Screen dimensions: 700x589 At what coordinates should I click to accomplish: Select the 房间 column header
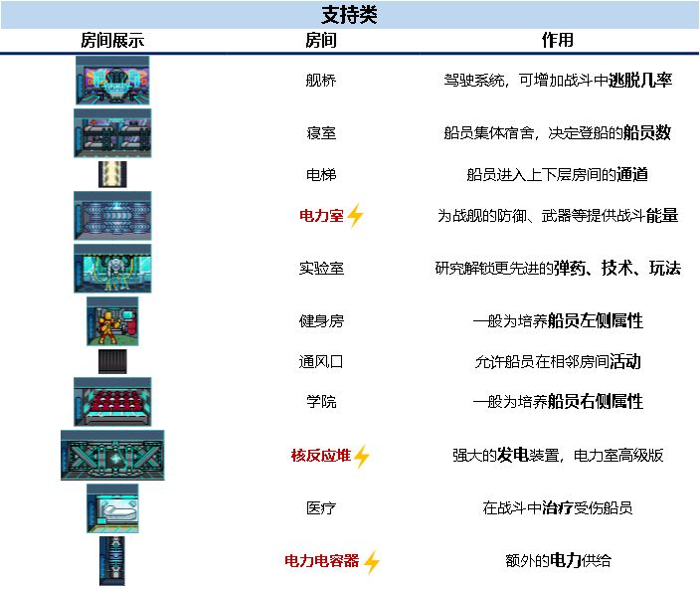pyautogui.click(x=320, y=41)
